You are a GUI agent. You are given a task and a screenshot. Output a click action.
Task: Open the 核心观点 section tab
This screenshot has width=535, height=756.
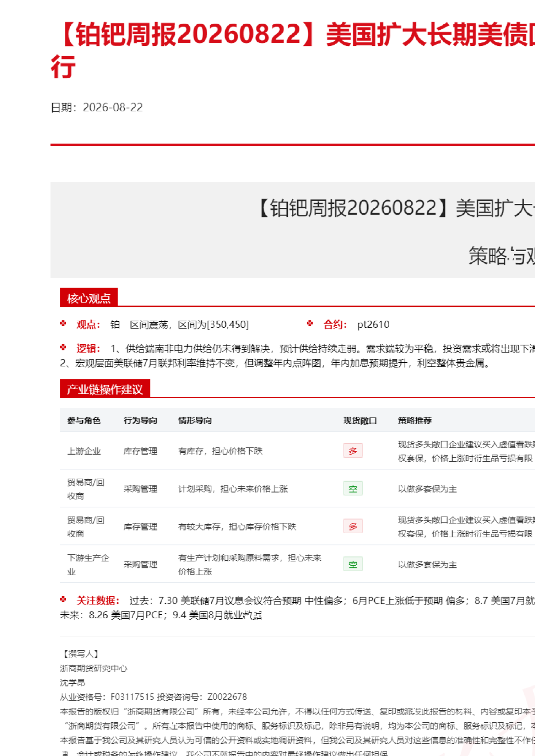pos(89,298)
